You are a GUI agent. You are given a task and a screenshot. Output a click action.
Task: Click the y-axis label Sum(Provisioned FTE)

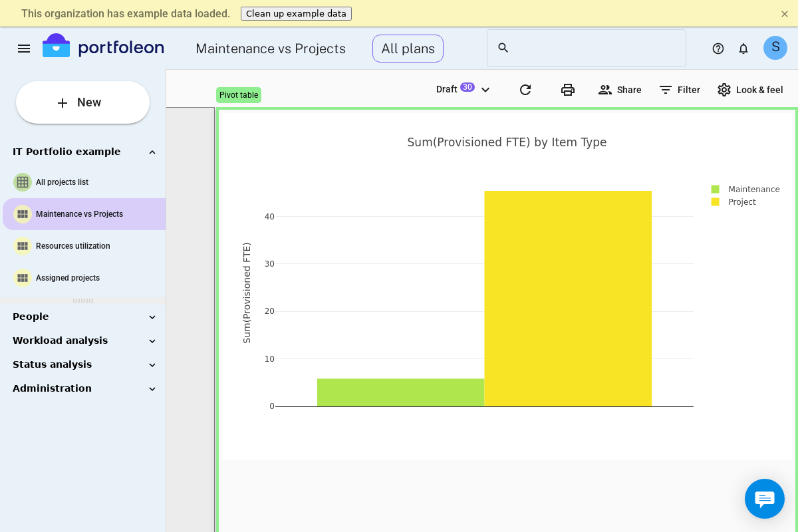[247, 293]
